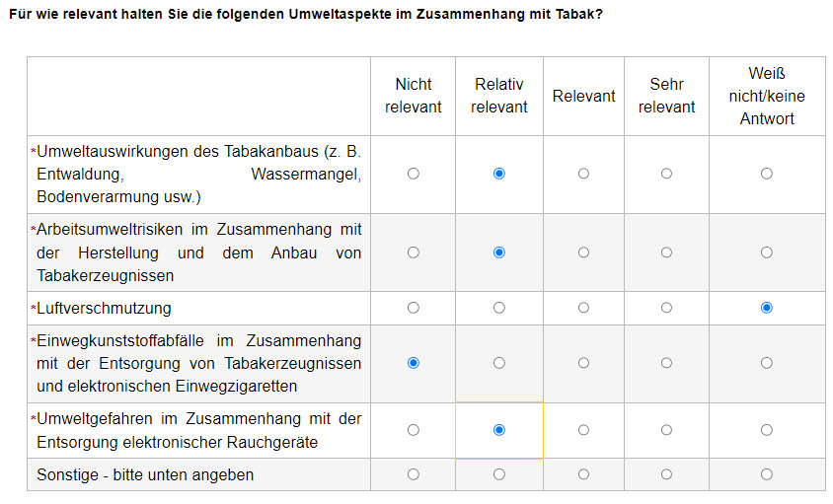The height and width of the screenshot is (504, 833).
Task: Choose 'Relevant' for Umweltgefahren elektronischer Rauchgeräte
Action: tap(584, 430)
